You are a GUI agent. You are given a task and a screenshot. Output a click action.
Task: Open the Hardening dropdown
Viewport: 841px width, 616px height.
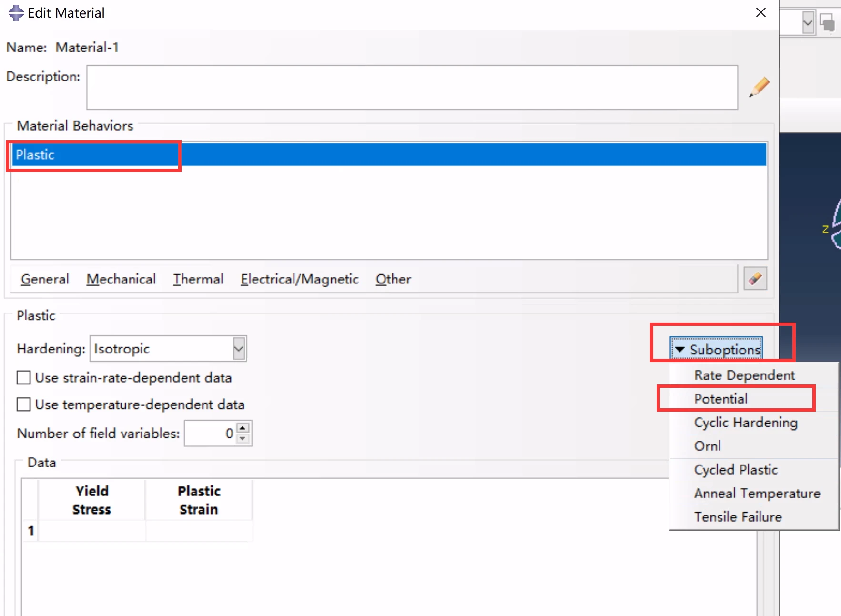tap(239, 349)
